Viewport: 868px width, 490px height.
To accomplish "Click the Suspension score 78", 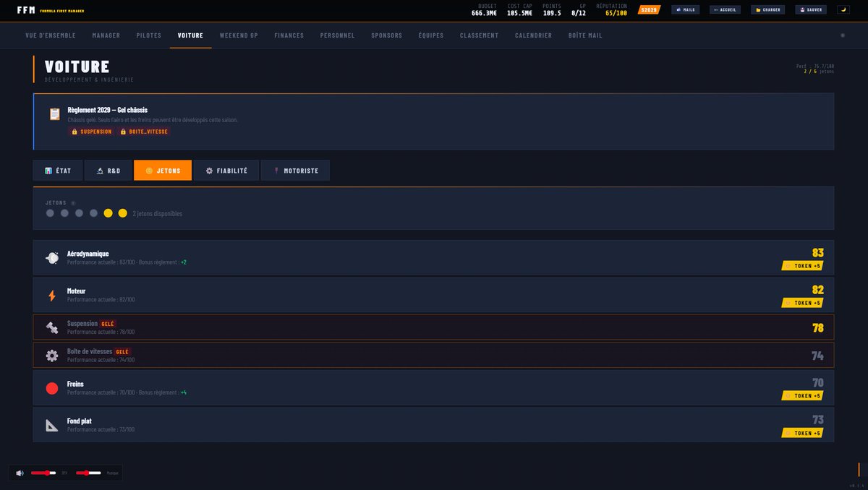I will 818,328.
